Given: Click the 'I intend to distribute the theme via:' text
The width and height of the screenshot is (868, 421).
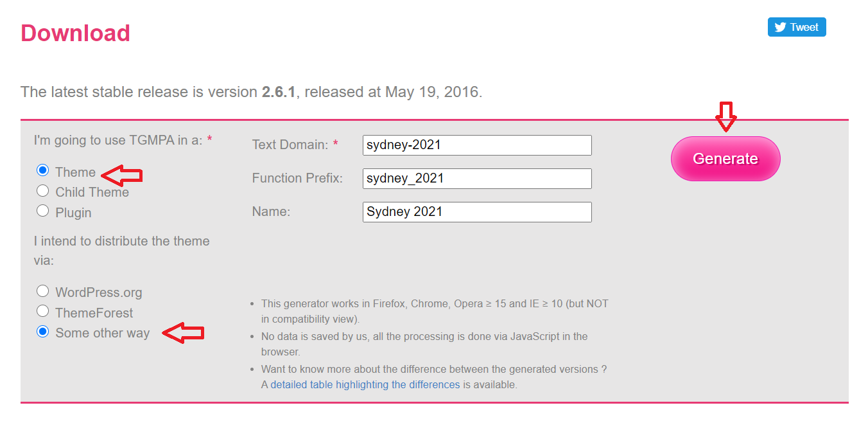Looking at the screenshot, I should click(x=122, y=251).
